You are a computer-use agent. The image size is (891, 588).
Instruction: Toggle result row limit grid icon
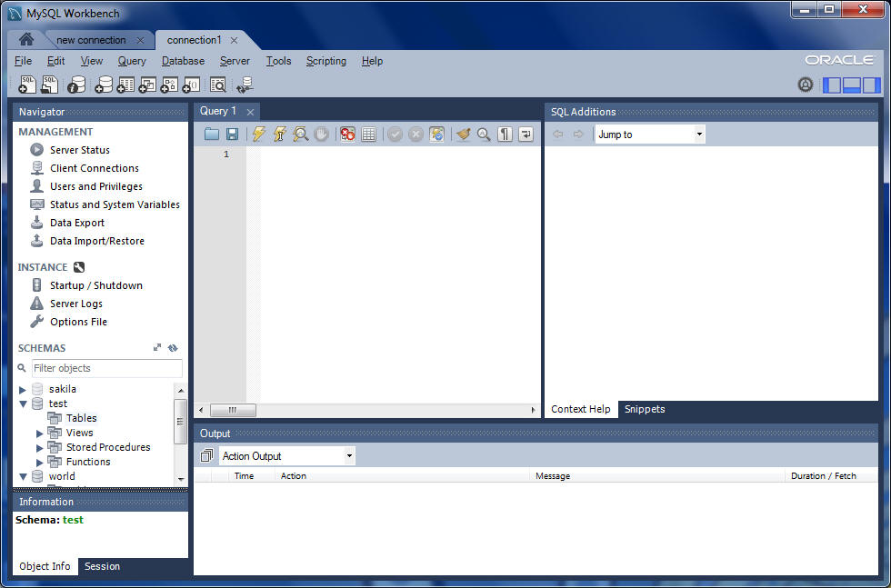[369, 135]
